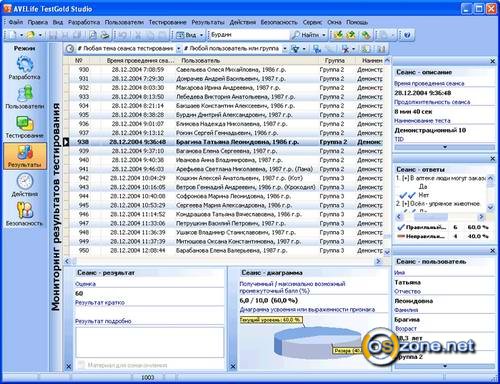Open Безопасность mode in sidebar
This screenshot has width=500, height=384.
[24, 214]
